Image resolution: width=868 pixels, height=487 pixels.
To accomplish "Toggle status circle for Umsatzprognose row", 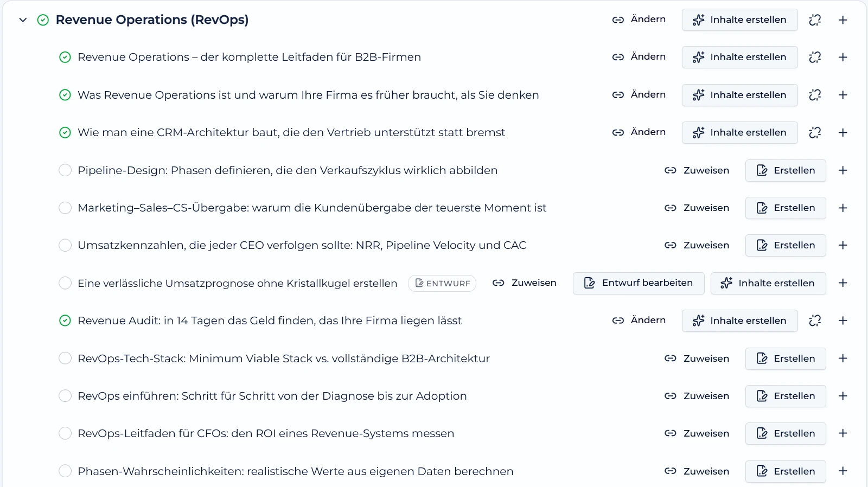I will [x=65, y=283].
